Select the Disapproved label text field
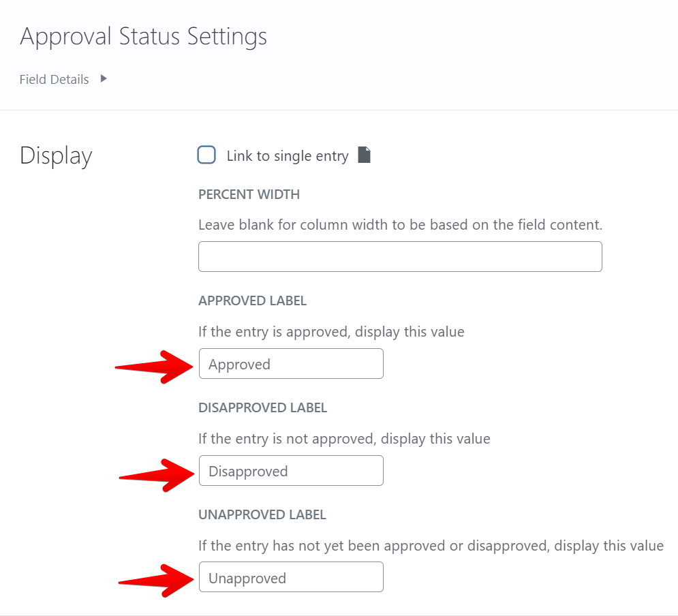 pyautogui.click(x=291, y=471)
